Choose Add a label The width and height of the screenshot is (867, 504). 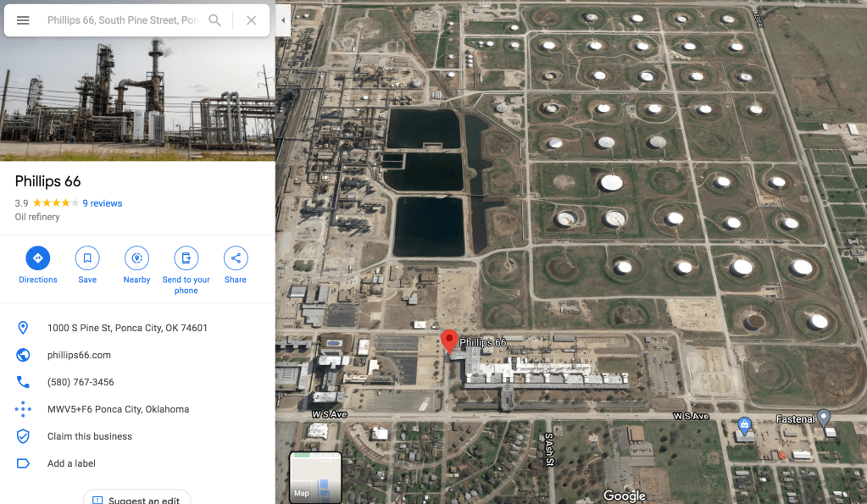pyautogui.click(x=71, y=463)
